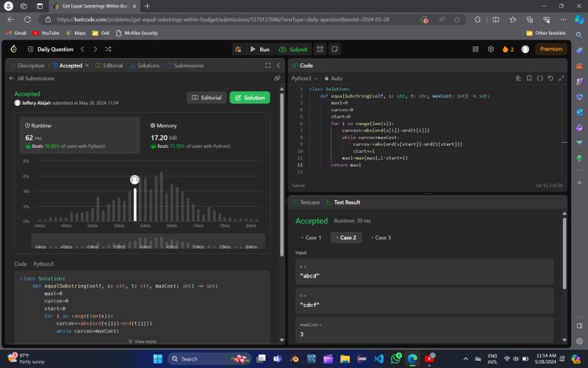This screenshot has height=368, width=588.
Task: Open the profile avatar menu
Action: pyautogui.click(x=526, y=49)
